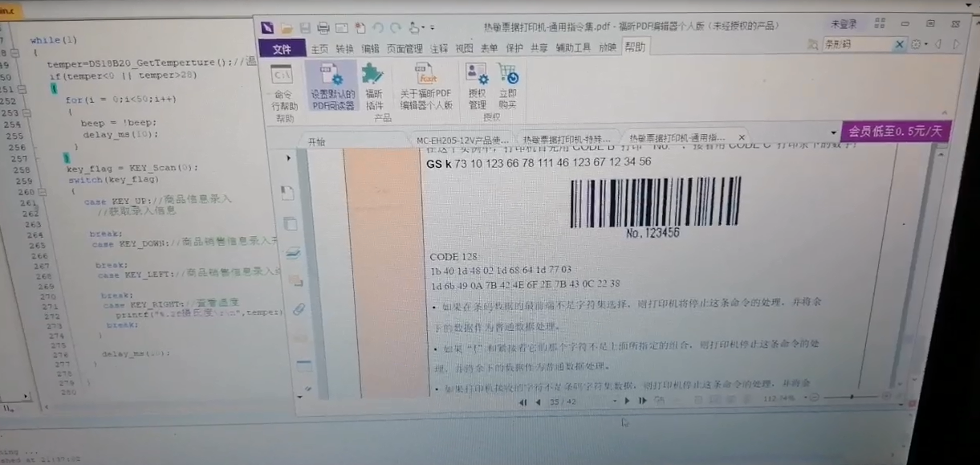Close the active PDF document tab
980x465 pixels.
742,137
